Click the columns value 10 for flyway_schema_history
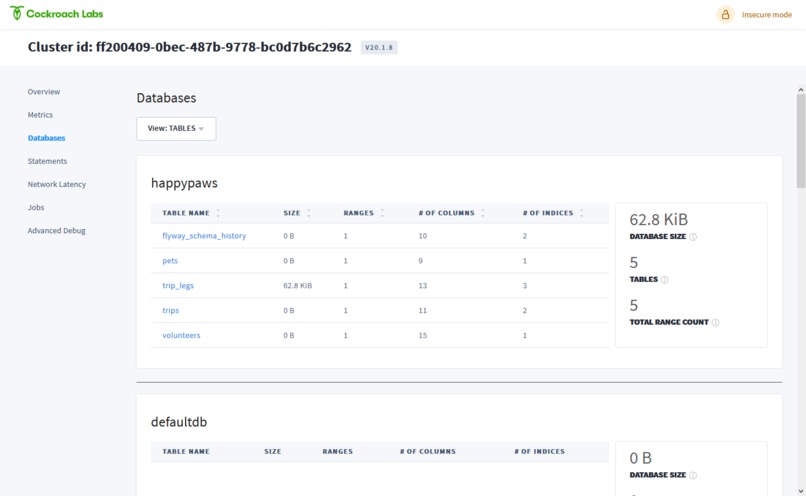 [x=423, y=235]
